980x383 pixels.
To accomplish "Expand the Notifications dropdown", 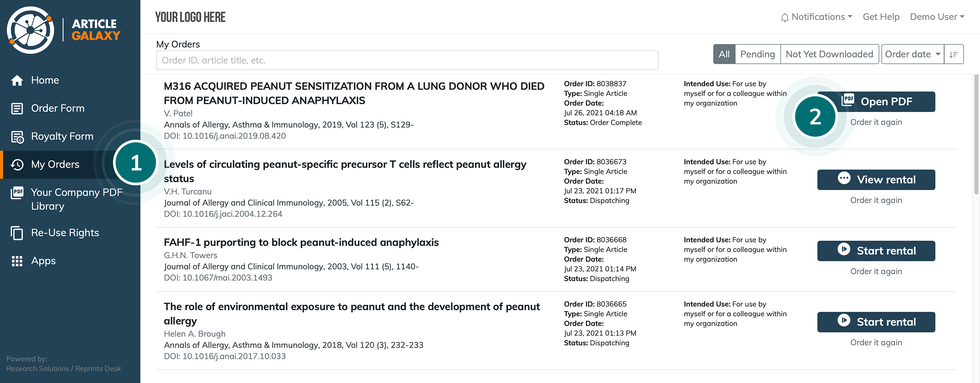I will click(x=816, y=17).
